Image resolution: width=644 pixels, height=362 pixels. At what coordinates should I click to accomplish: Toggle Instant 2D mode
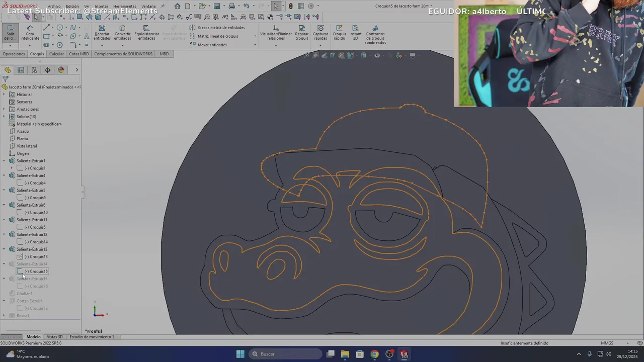(355, 33)
